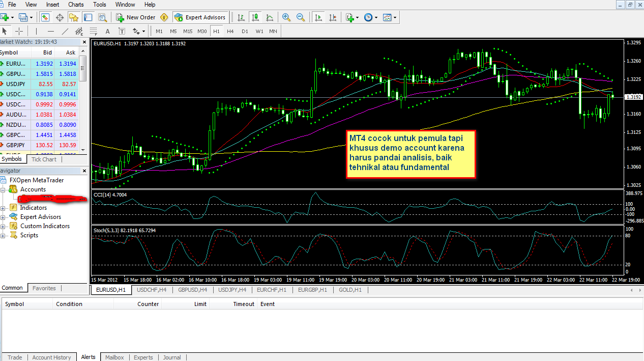Select the Text tool (A)

coord(107,31)
